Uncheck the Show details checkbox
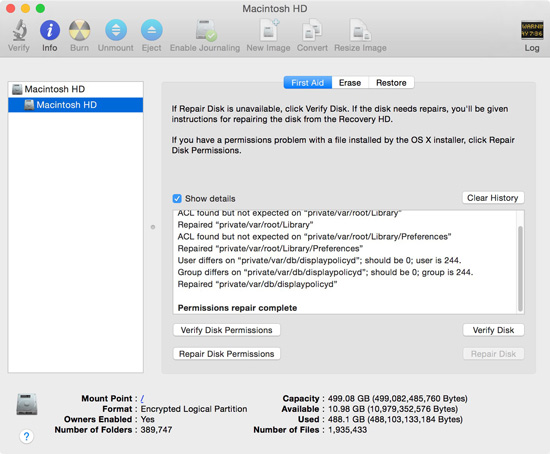Screen dimensions: 550x454 177,199
